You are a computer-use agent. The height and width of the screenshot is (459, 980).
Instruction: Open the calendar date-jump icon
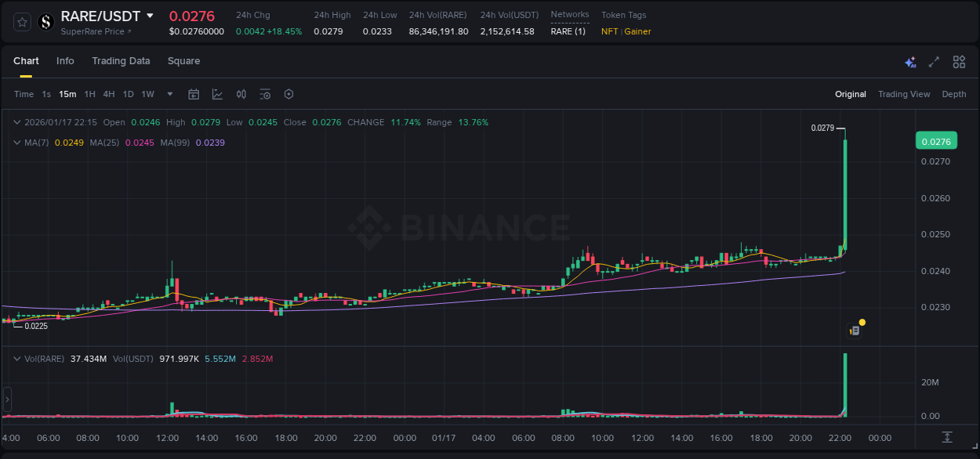(x=194, y=94)
